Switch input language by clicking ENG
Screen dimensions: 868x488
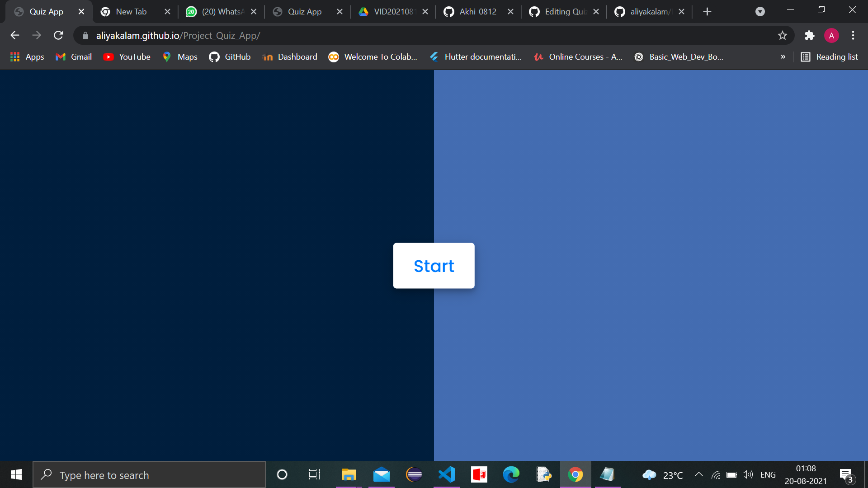point(769,474)
